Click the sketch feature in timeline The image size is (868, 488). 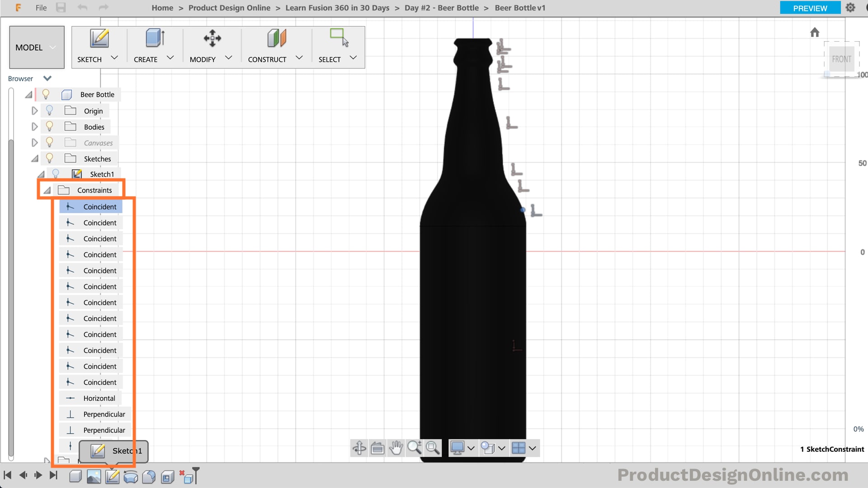coord(112,476)
